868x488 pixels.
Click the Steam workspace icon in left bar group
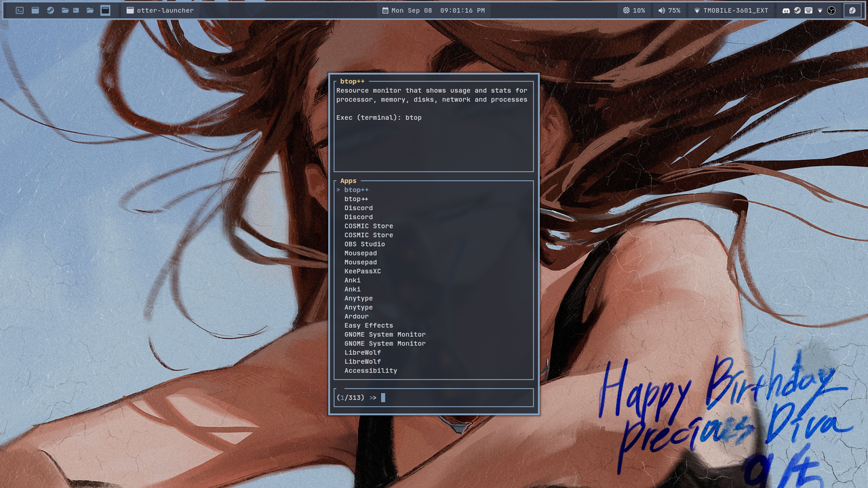coord(50,10)
